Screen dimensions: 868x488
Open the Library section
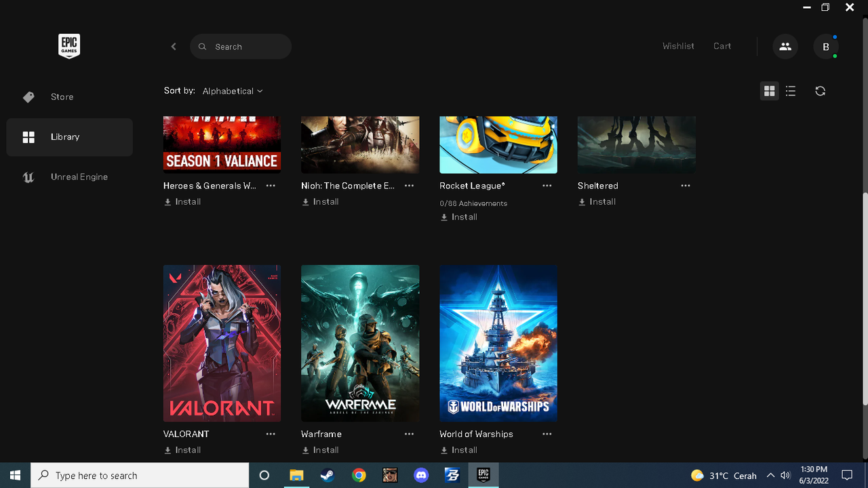point(69,137)
